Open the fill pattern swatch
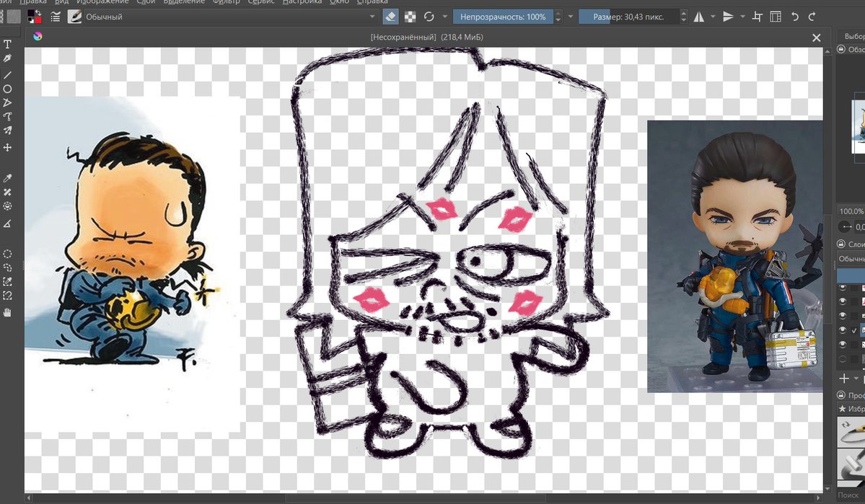The image size is (865, 504). (x=14, y=17)
